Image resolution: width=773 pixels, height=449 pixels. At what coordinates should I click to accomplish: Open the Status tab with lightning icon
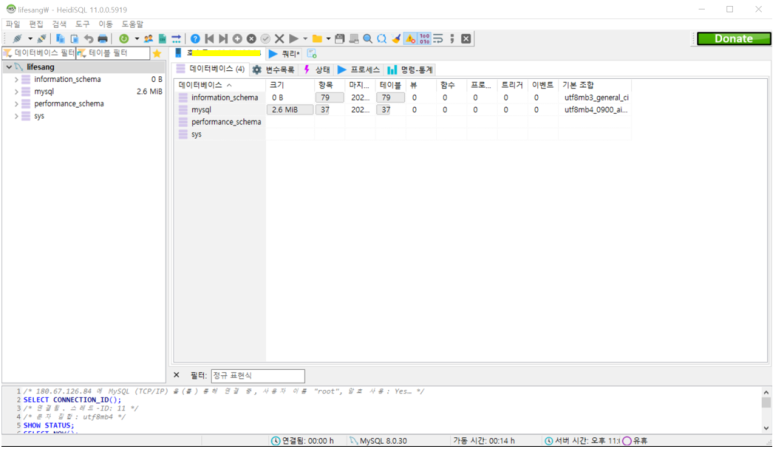click(317, 69)
